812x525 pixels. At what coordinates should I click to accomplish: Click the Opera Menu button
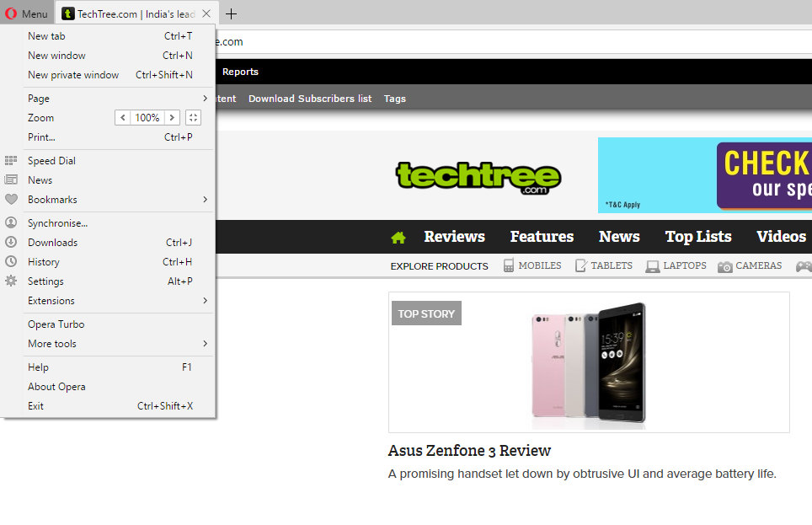click(27, 13)
